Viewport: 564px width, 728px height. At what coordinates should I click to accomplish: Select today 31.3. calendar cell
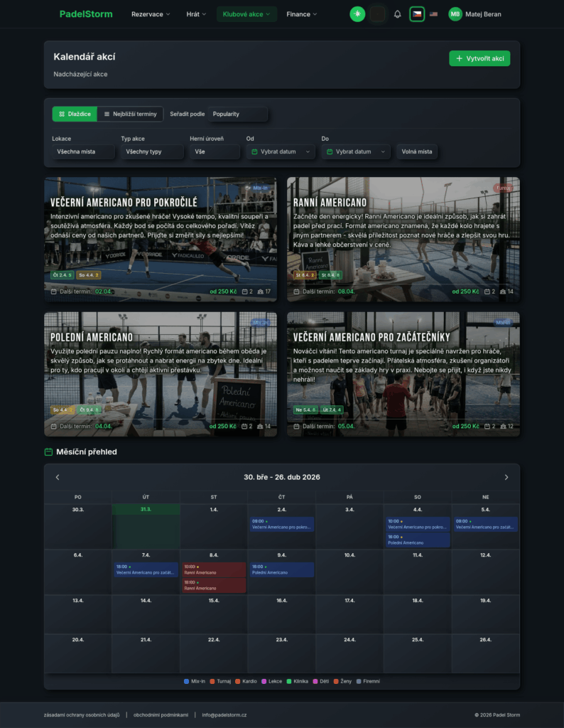(x=146, y=527)
